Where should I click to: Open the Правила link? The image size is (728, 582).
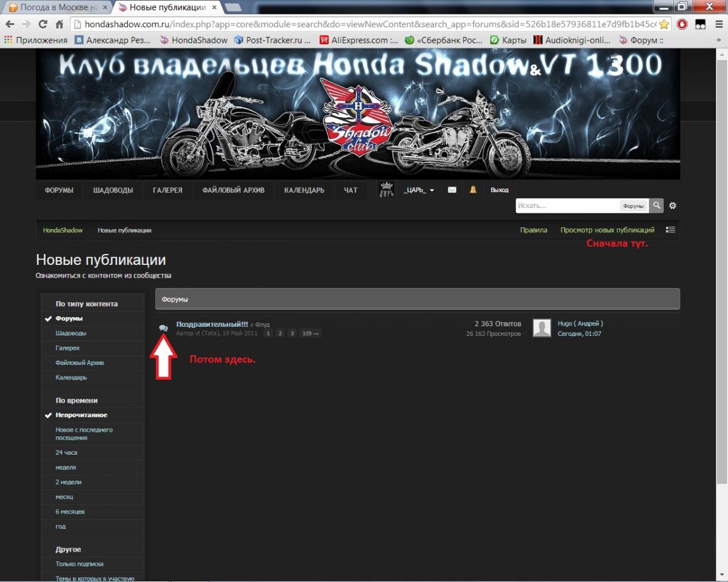pyautogui.click(x=534, y=230)
